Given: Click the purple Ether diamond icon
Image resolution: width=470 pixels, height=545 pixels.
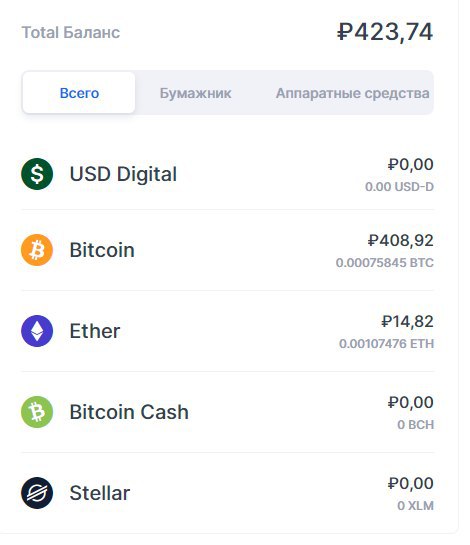Looking at the screenshot, I should [x=37, y=331].
